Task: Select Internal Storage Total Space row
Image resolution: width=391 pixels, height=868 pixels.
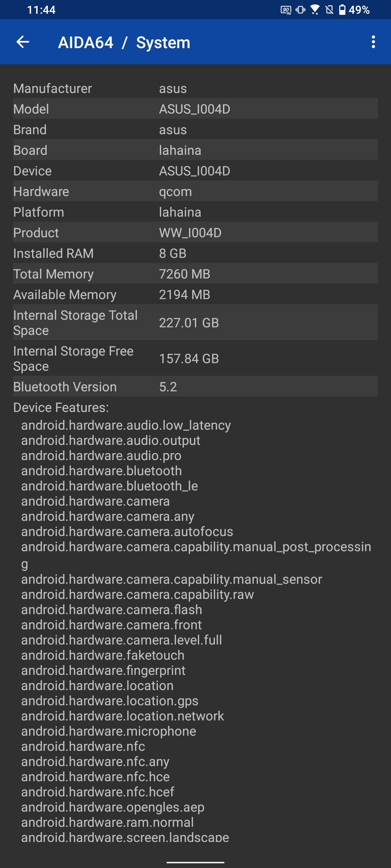Action: pos(195,323)
